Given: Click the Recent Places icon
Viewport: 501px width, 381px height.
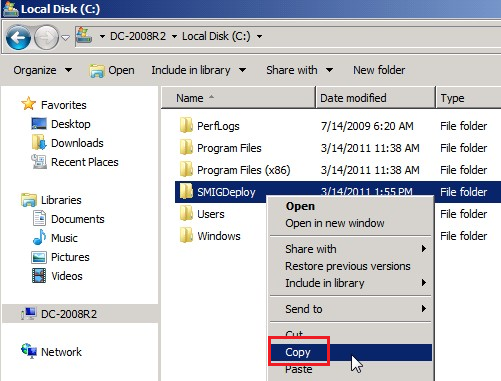Looking at the screenshot, I should tap(39, 162).
